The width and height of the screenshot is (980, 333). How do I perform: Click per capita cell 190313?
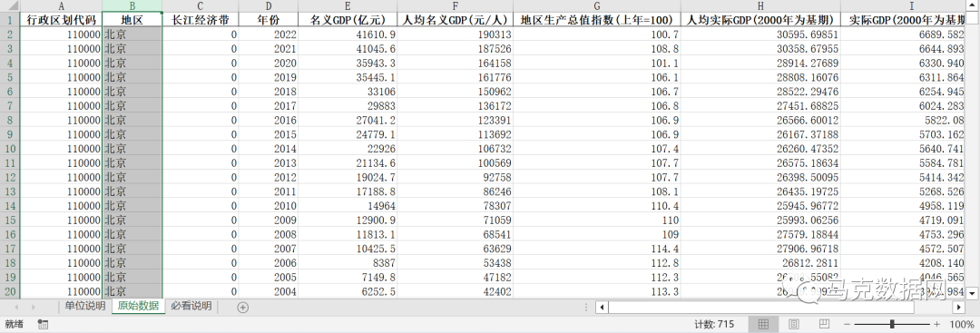point(455,34)
